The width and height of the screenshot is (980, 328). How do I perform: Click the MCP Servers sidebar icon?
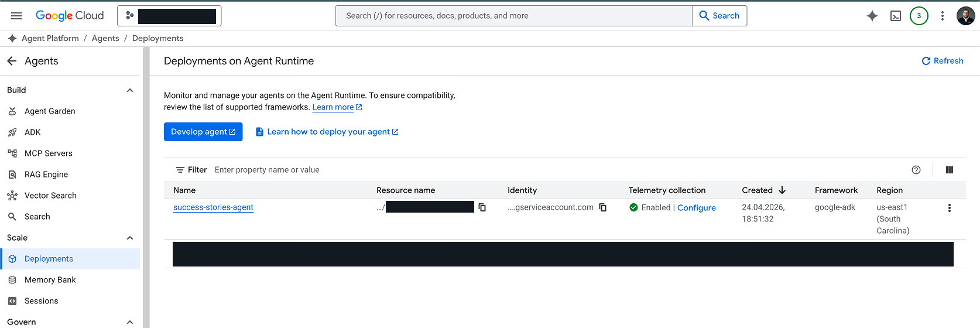pos(12,153)
